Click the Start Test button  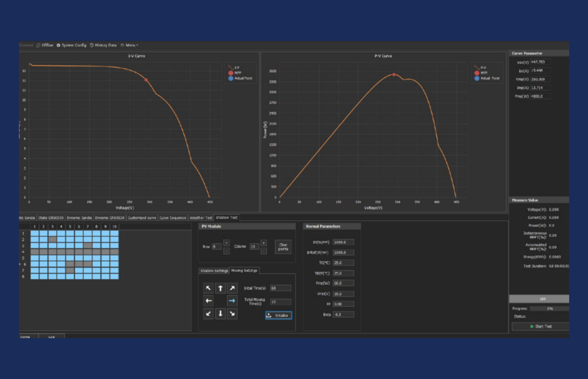541,326
